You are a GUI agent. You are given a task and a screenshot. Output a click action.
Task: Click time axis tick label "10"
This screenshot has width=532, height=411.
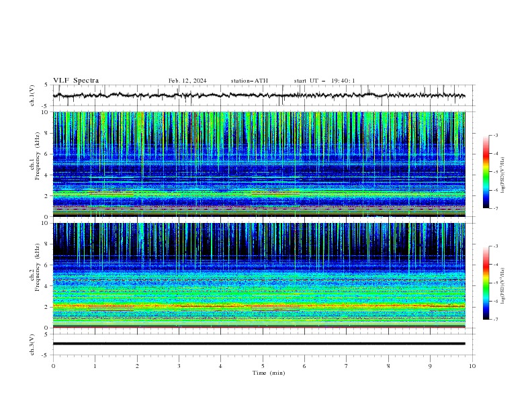[x=472, y=366]
